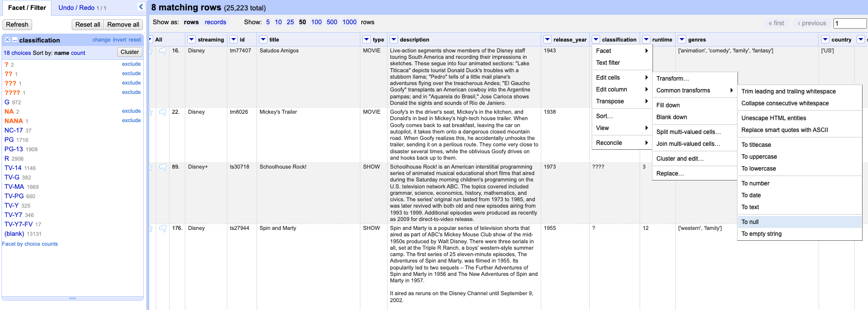Open the classification column dropdown menu
This screenshot has width=868, height=310.
tap(596, 40)
